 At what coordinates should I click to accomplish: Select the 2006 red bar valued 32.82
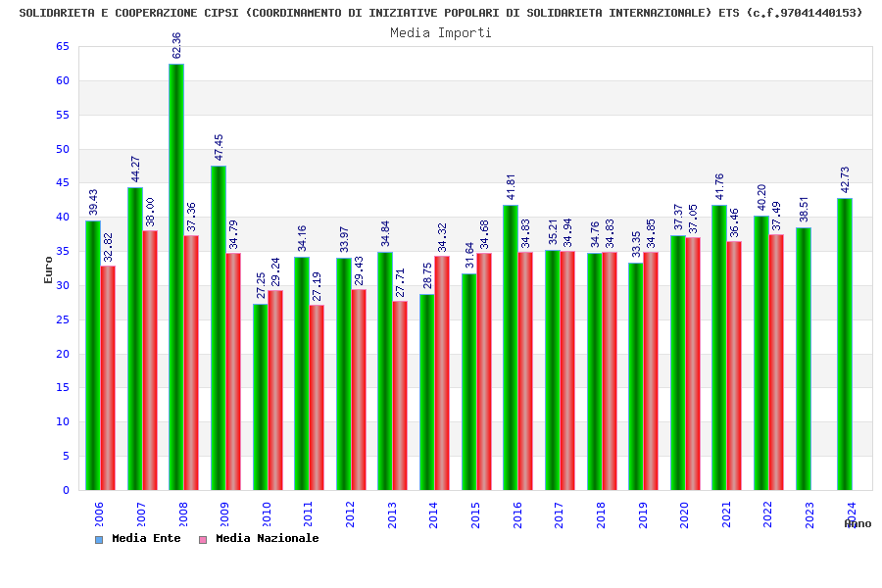(x=108, y=378)
